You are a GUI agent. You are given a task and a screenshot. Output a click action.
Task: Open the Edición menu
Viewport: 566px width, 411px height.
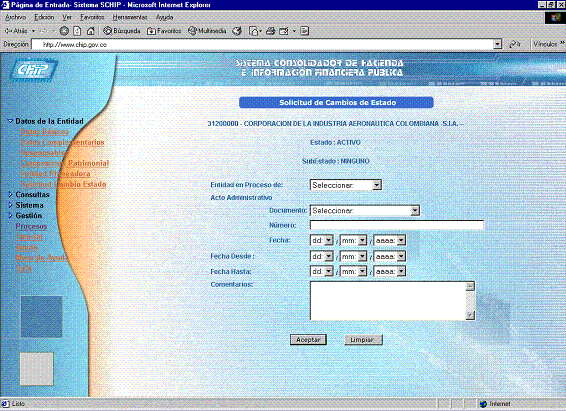click(44, 17)
